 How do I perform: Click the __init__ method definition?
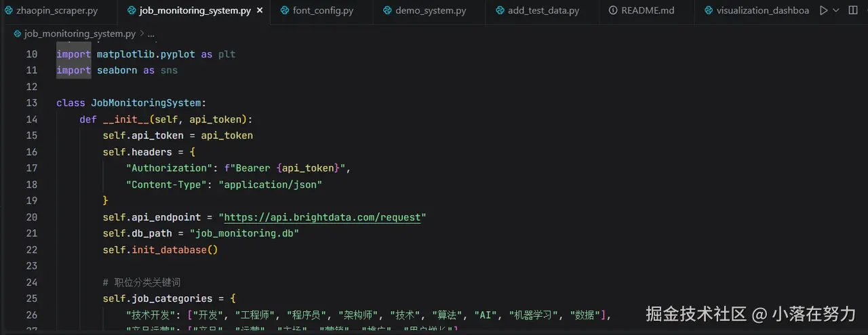tap(126, 119)
